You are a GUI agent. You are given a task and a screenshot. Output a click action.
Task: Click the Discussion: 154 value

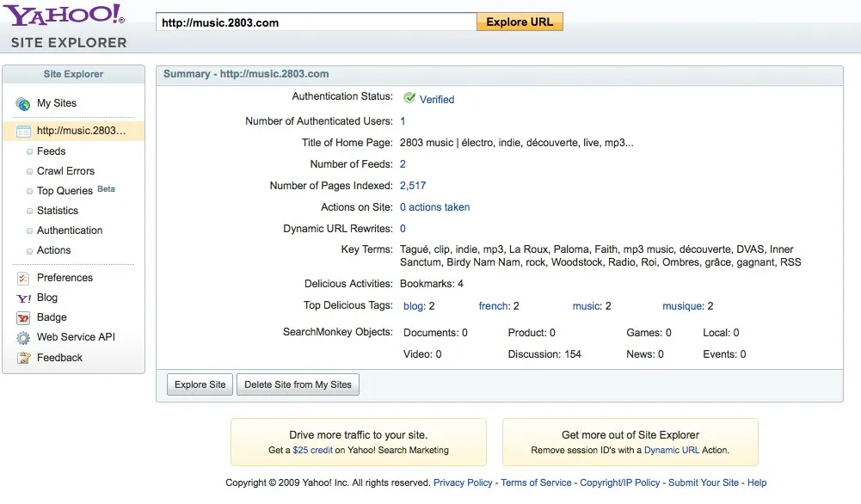point(544,354)
